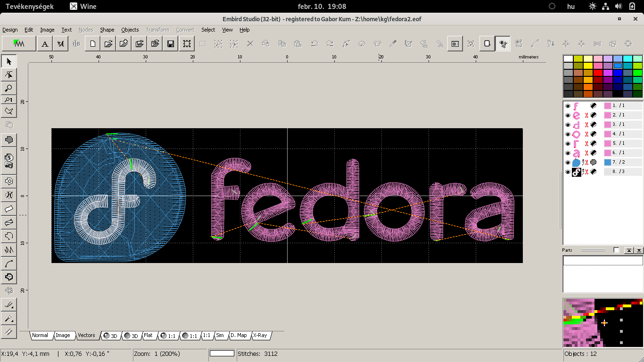Screen dimensions: 644x362
Task: Click the zigzag column stitch tool
Action: point(9,249)
